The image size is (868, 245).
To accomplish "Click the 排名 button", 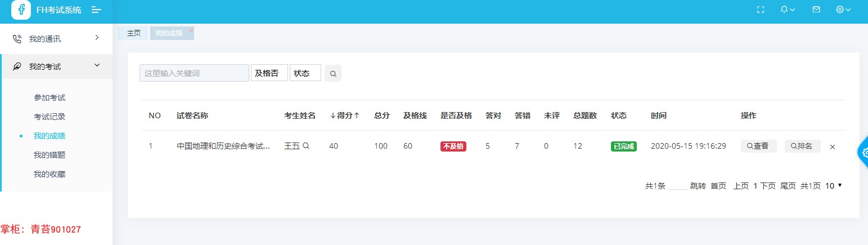I will (x=802, y=146).
